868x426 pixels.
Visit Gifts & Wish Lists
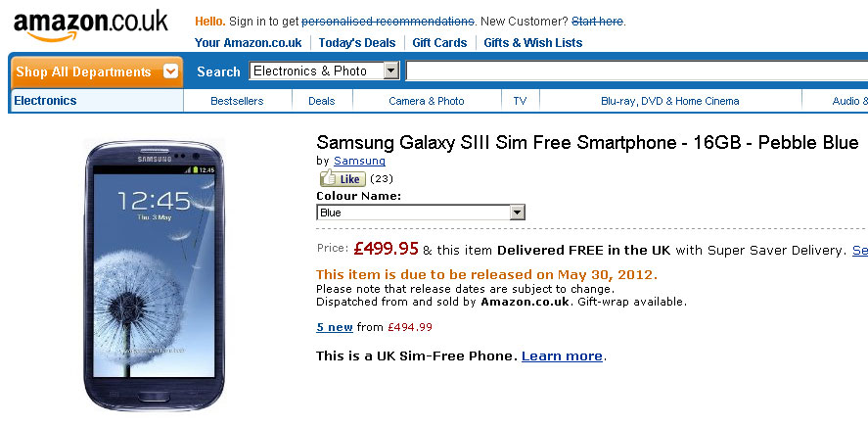(532, 43)
